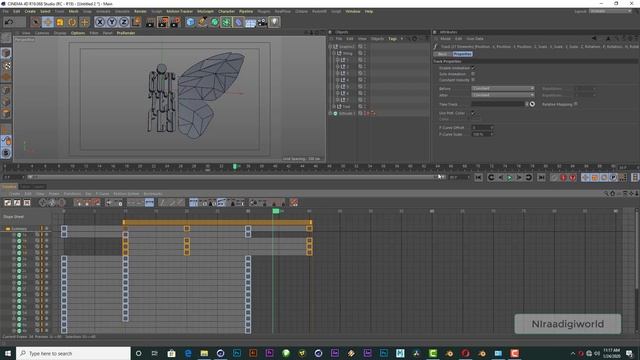Collapse the top object in Objects tree
The height and width of the screenshot is (360, 640).
tap(330, 47)
